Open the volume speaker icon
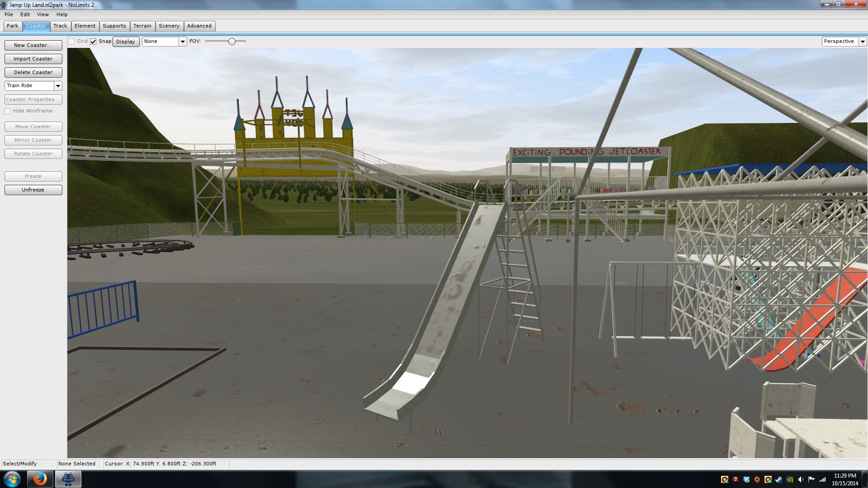The image size is (868, 488). point(801,479)
